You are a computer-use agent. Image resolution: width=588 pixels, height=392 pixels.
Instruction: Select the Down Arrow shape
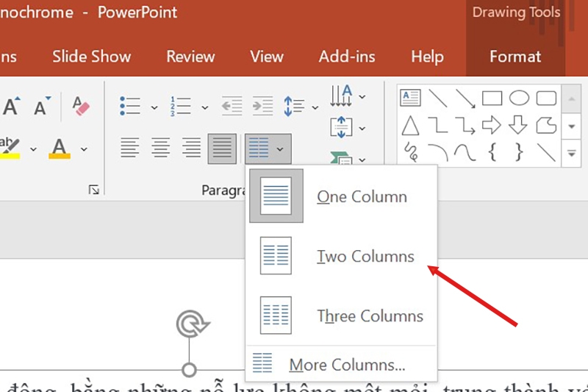[x=518, y=125]
